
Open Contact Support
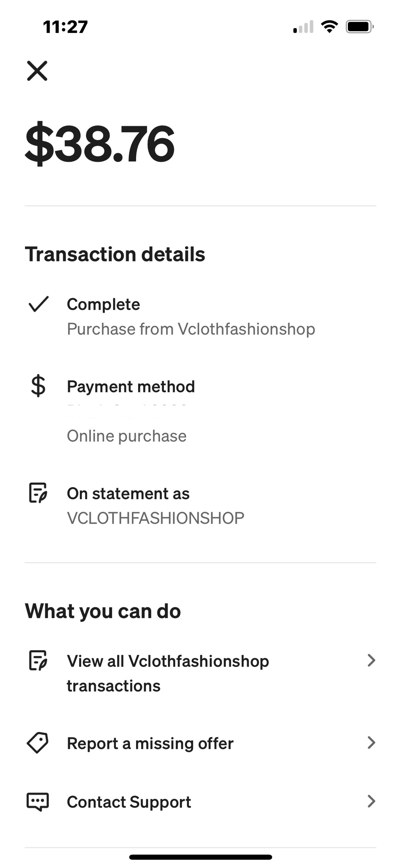(x=129, y=802)
